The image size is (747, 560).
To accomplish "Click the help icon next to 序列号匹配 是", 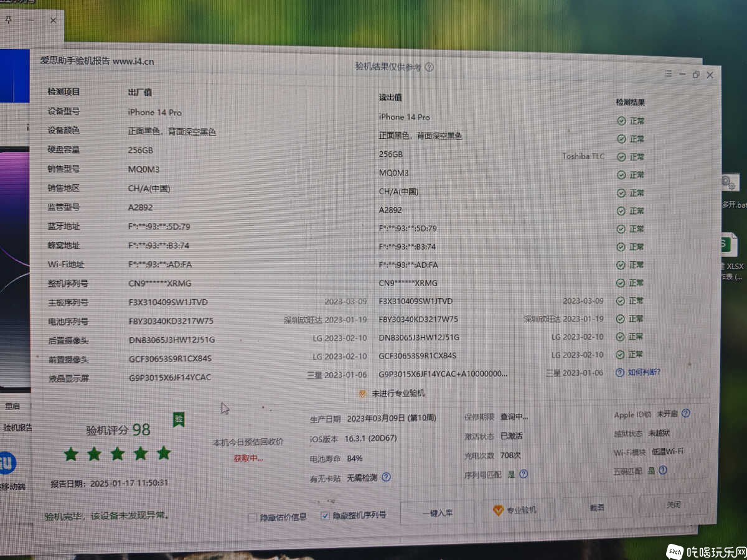I will (523, 474).
